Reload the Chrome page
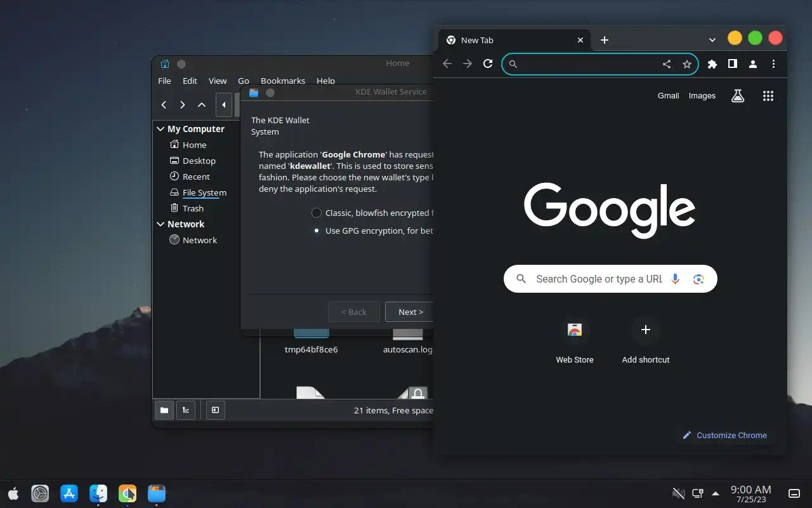812x508 pixels. (488, 63)
